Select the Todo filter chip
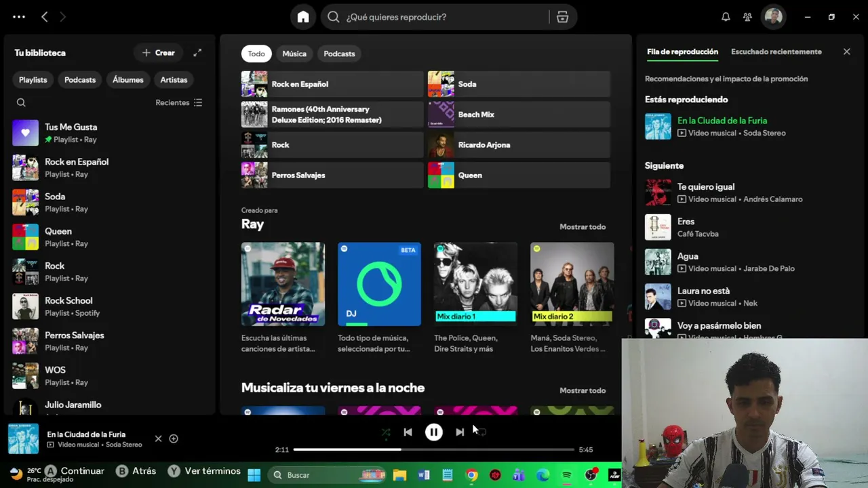868x488 pixels. [256, 54]
